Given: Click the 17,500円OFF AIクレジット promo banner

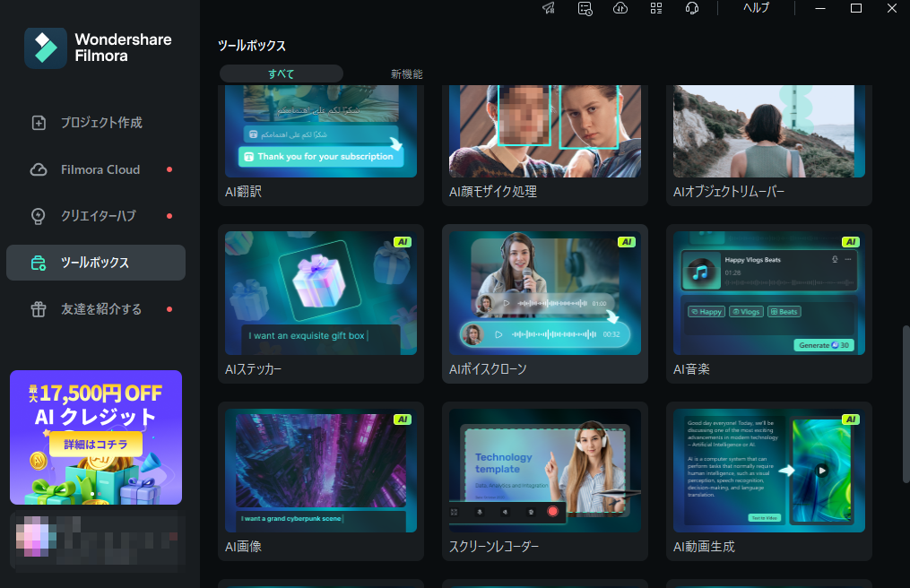Looking at the screenshot, I should (x=96, y=437).
